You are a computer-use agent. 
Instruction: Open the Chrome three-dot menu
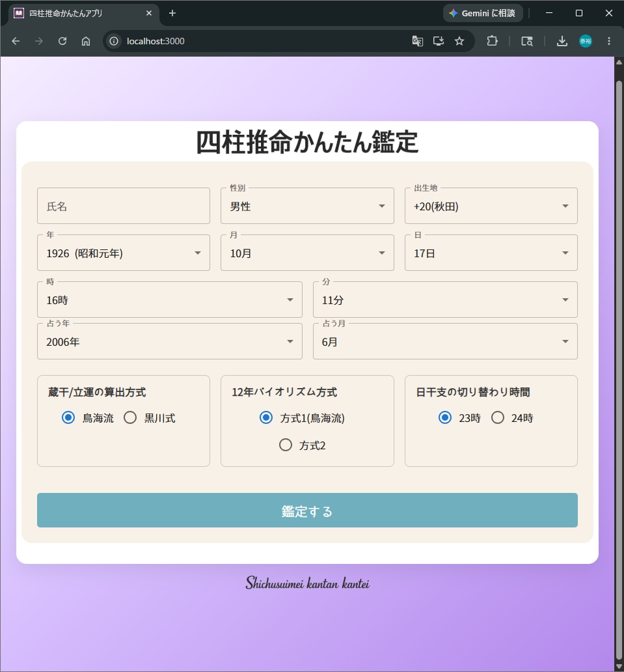[x=609, y=41]
